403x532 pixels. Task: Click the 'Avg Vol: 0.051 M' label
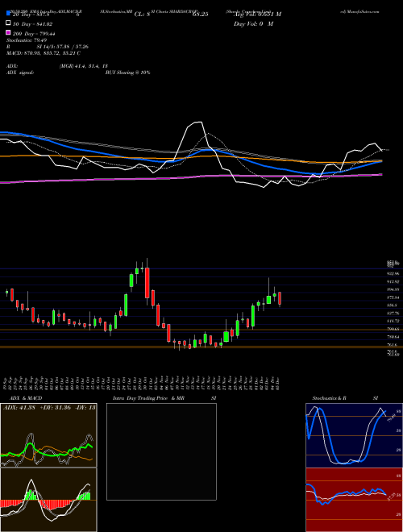[258, 15]
